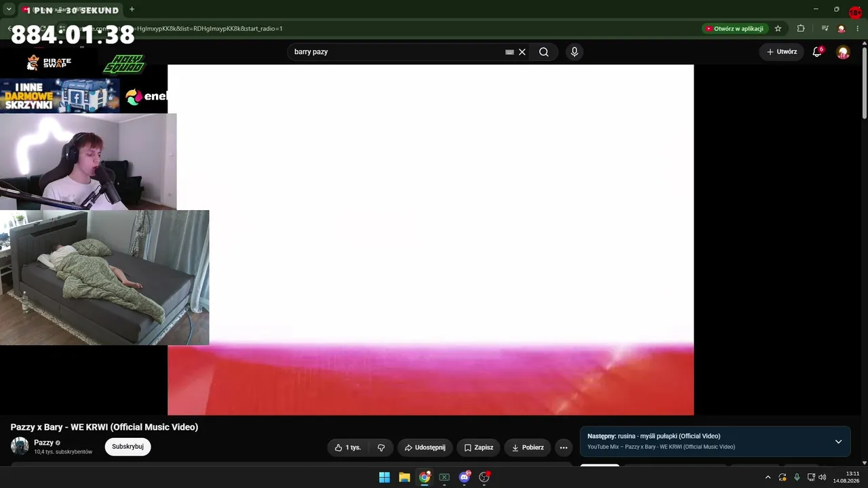This screenshot has height=488, width=868.
Task: Open the Chrome profile avatar in toolbar
Action: tap(842, 28)
